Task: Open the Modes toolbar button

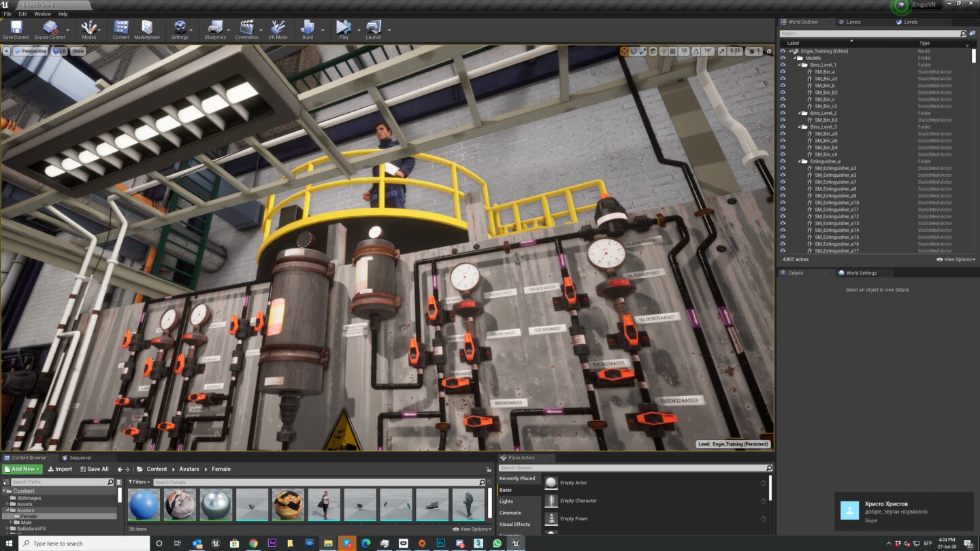Action: (89, 29)
